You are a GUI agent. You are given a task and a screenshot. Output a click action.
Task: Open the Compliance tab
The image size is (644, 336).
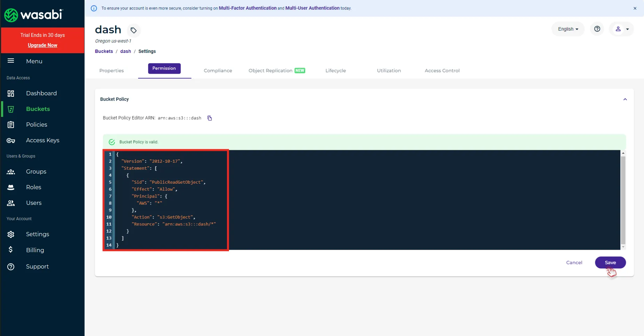218,71
